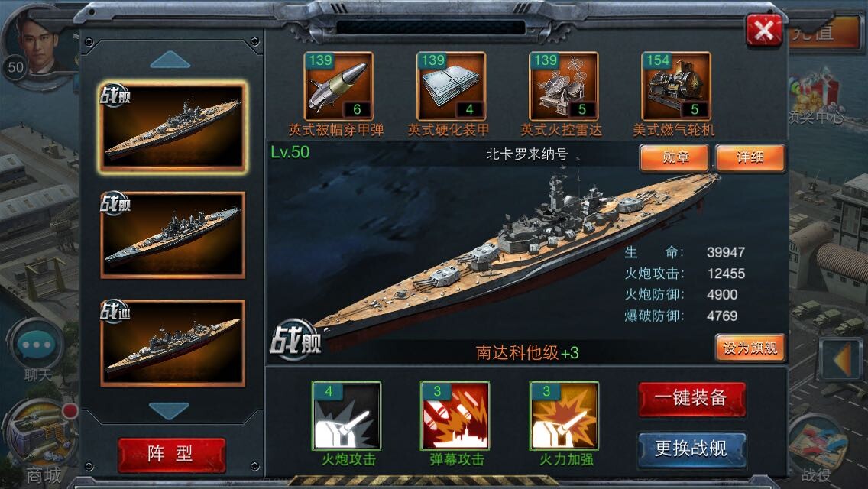Click the 更换战舰 change ship button
Screen dimensions: 868x489
pos(692,449)
